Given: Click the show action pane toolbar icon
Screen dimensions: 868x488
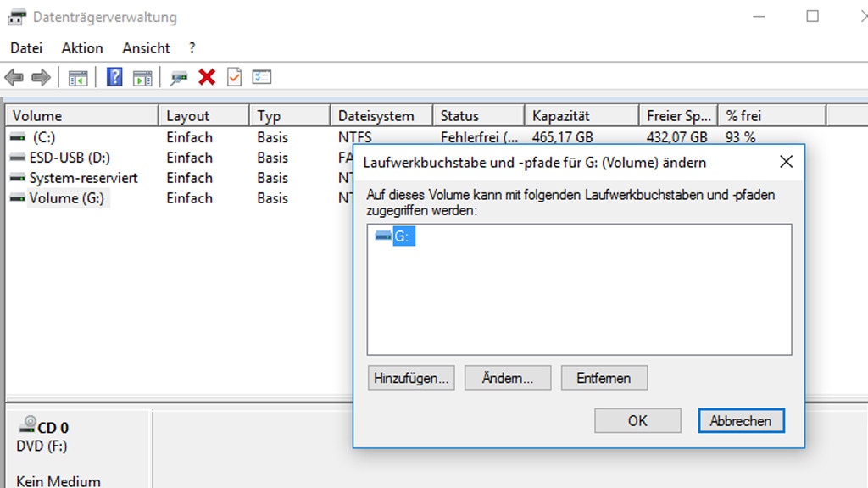Looking at the screenshot, I should tap(142, 77).
